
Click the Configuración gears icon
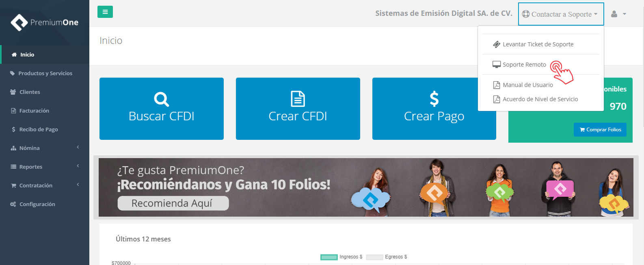click(13, 204)
